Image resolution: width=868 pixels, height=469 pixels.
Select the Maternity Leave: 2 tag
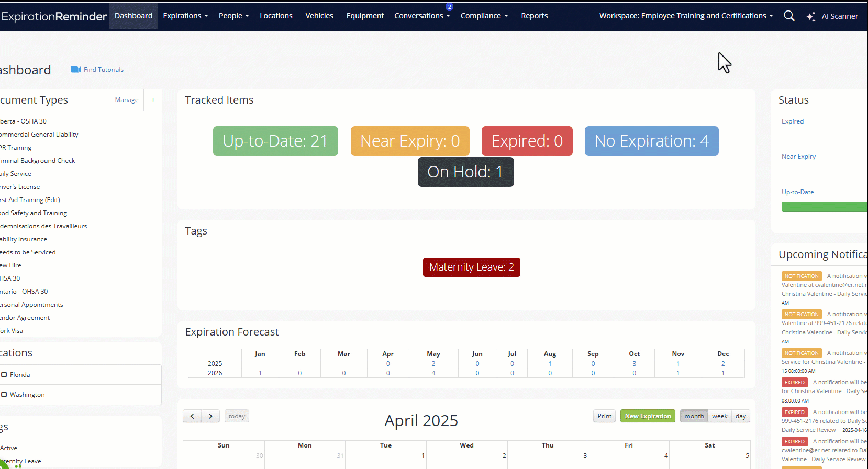tap(471, 267)
